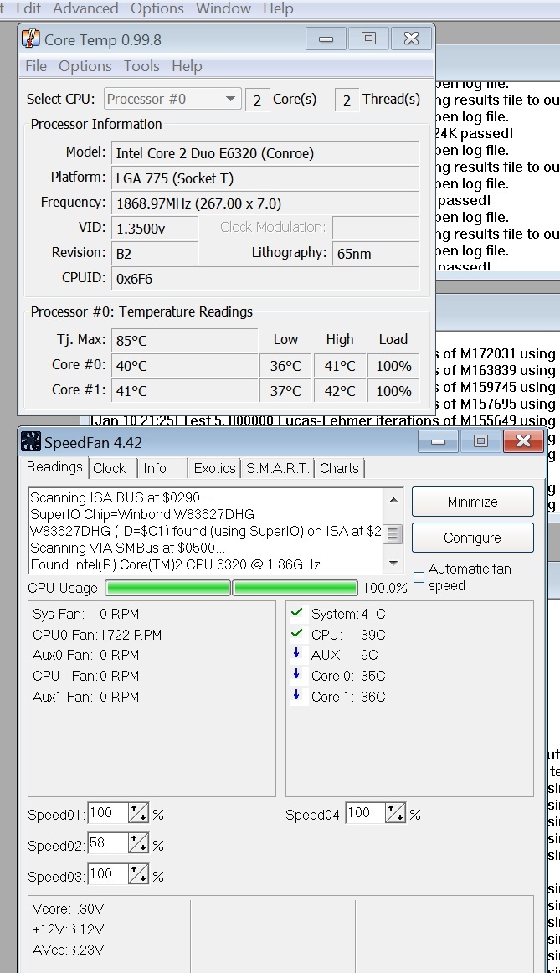The image size is (560, 973).
Task: Click into the Speed04 value field
Action: pyautogui.click(x=365, y=812)
